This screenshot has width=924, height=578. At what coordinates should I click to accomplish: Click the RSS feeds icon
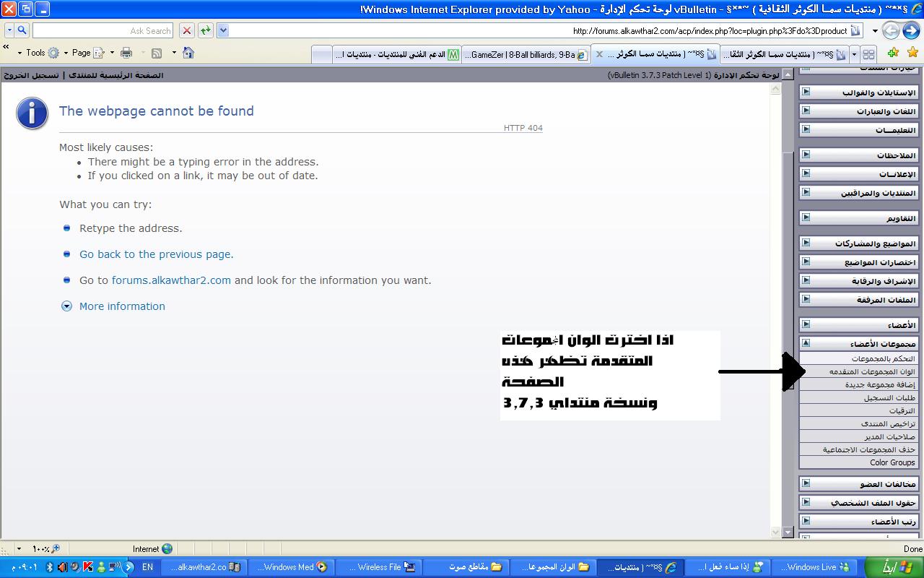coord(156,53)
